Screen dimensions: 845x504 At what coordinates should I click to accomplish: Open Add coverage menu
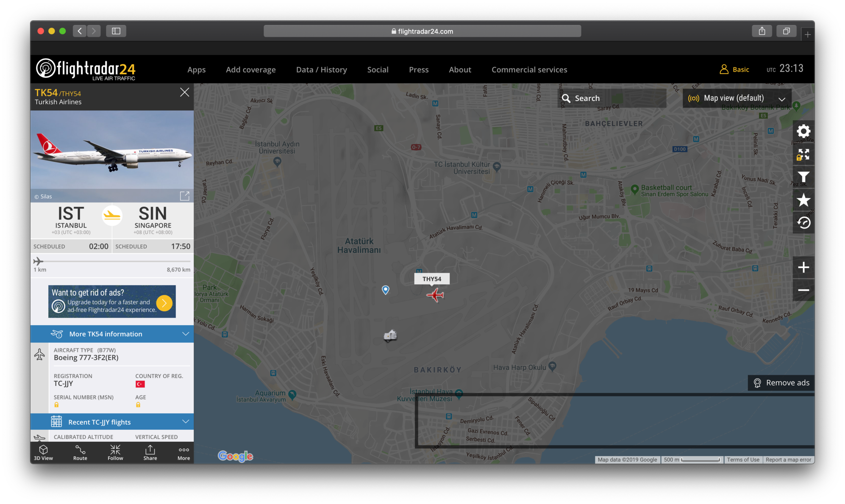[250, 69]
